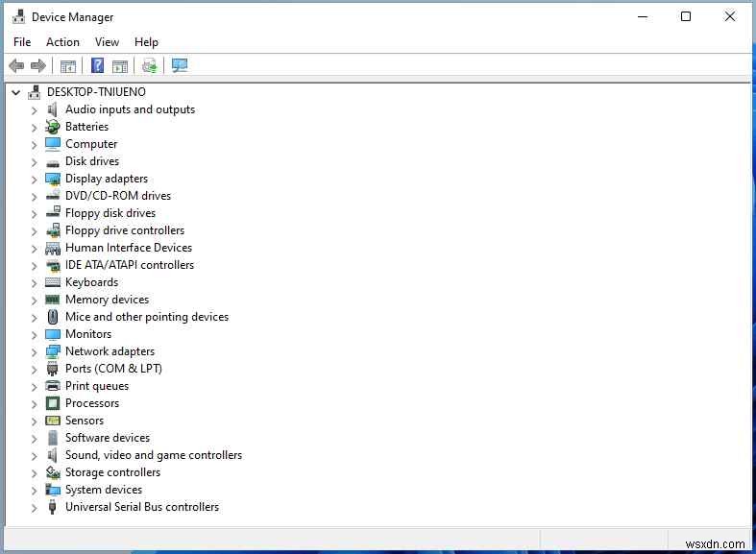Click the DESKTOP-TNIUENO computer icon
This screenshot has width=756, height=554.
35,91
